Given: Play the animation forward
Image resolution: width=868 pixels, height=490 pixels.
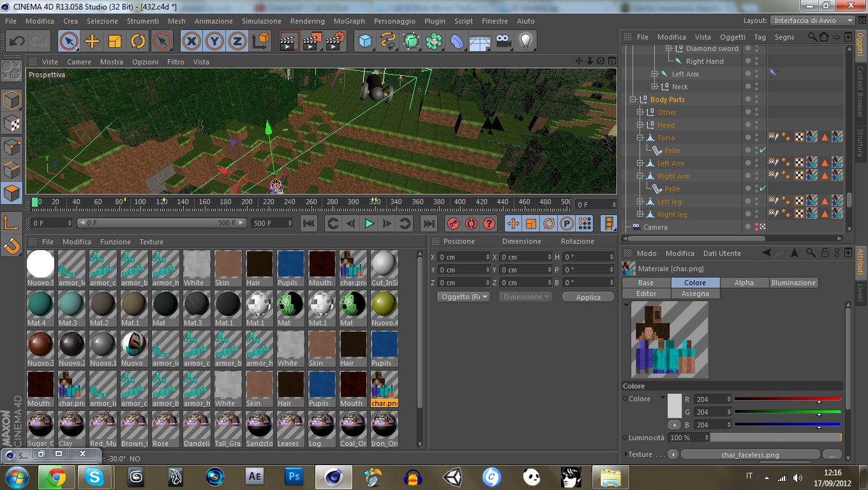Looking at the screenshot, I should point(369,223).
